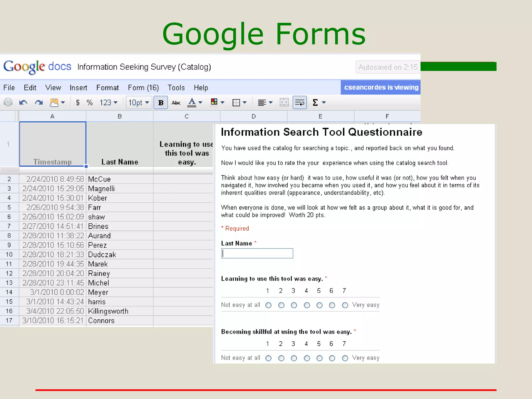The width and height of the screenshot is (532, 399).
Task: Toggle Bold formatting button
Action: (161, 103)
